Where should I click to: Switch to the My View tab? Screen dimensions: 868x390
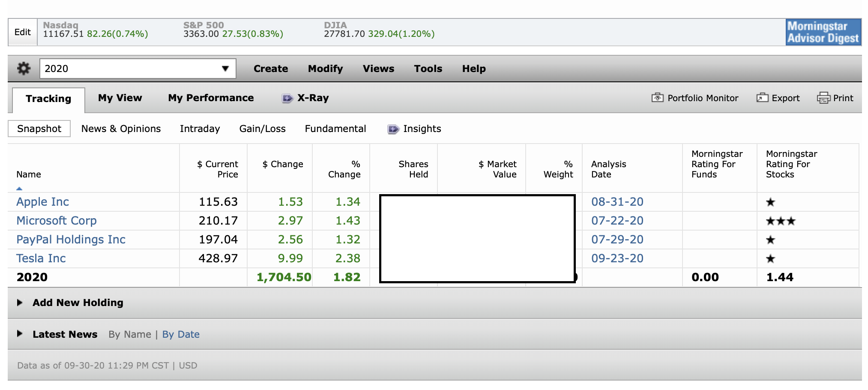[120, 98]
